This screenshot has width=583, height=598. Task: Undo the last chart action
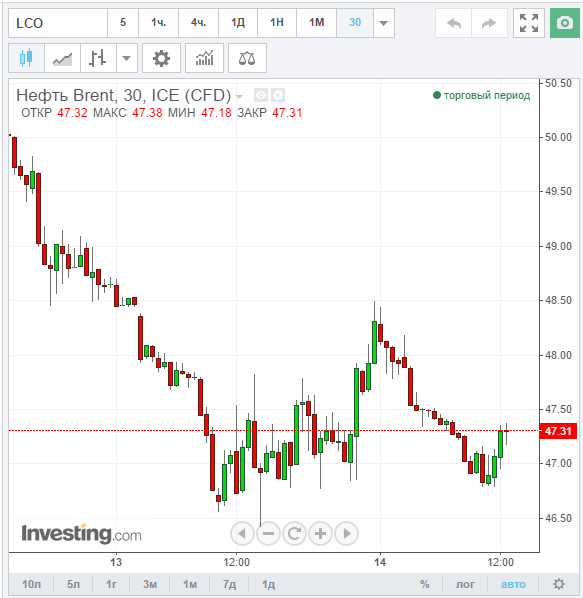(x=454, y=23)
